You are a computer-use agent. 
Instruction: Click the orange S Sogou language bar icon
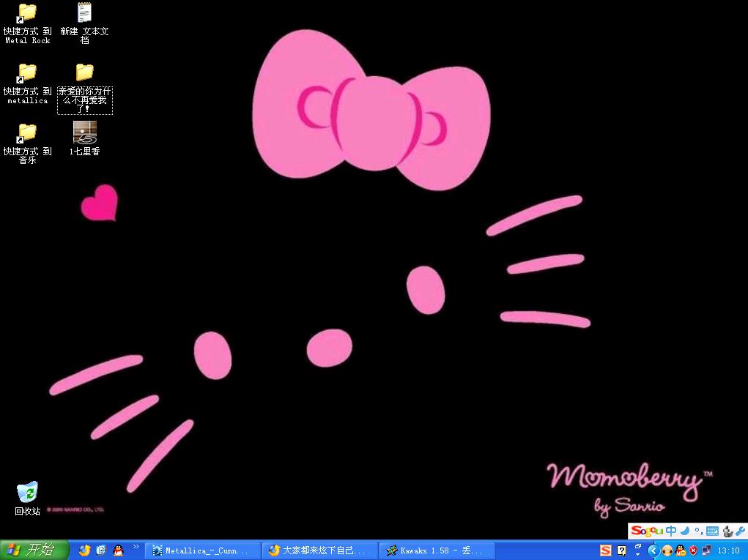pos(606,550)
